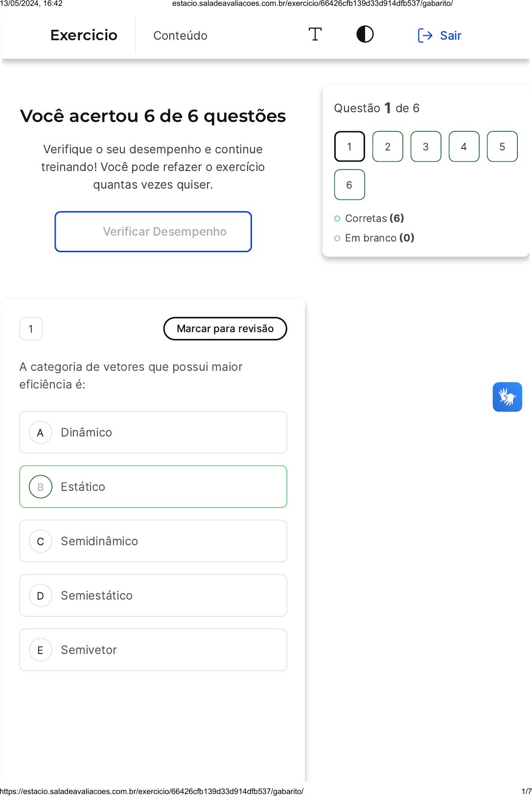Select answer option C Semidinâmico

pos(153,541)
